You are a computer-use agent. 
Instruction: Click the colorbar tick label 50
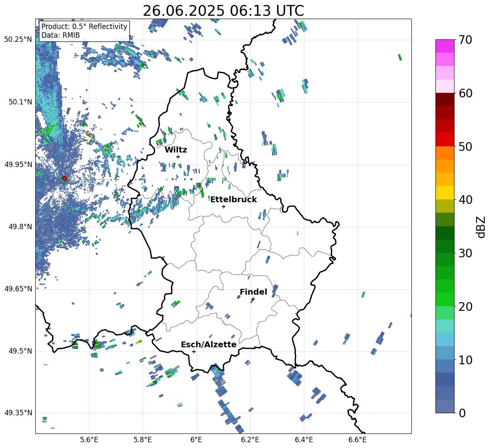click(465, 146)
